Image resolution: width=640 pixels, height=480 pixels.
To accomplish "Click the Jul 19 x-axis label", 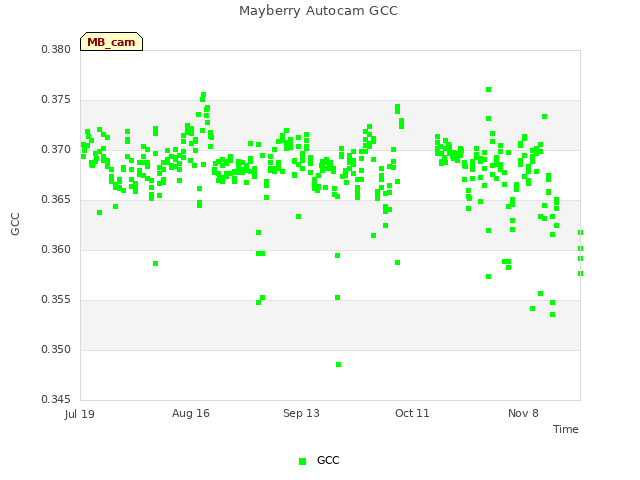I will (x=80, y=414).
